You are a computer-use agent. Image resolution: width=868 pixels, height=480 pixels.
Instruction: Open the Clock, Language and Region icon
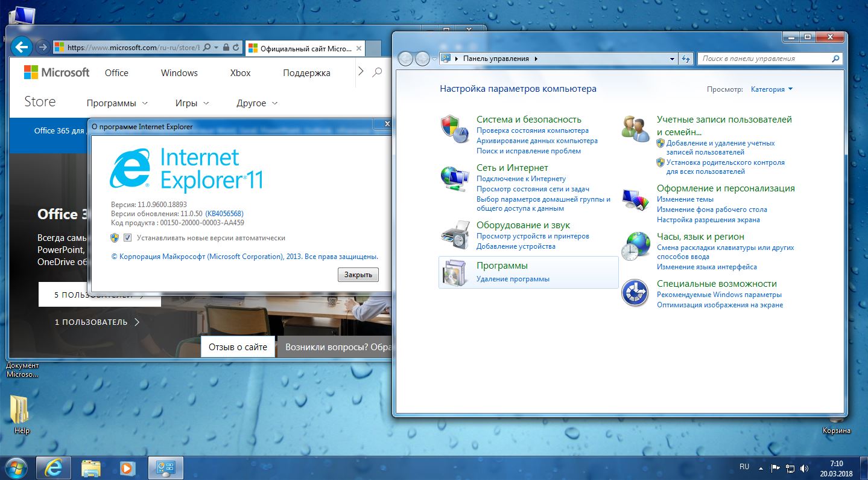pos(635,246)
